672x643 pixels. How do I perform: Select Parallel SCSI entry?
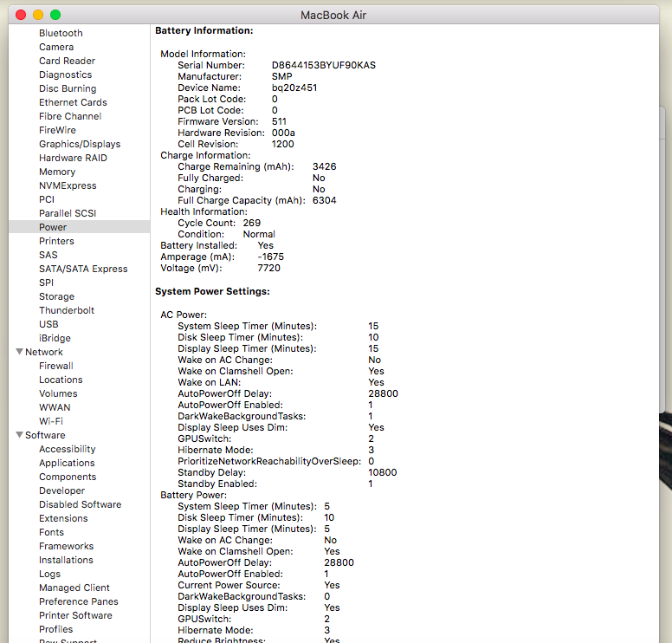coord(68,213)
